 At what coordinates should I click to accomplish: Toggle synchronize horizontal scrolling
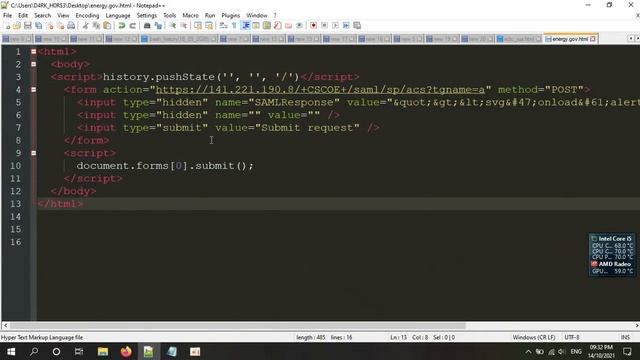(x=209, y=26)
